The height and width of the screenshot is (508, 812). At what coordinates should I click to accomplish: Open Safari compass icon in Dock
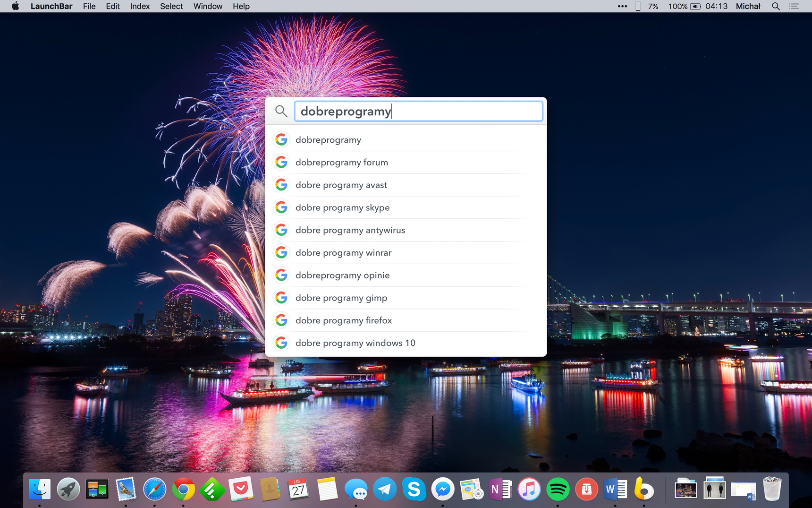155,489
